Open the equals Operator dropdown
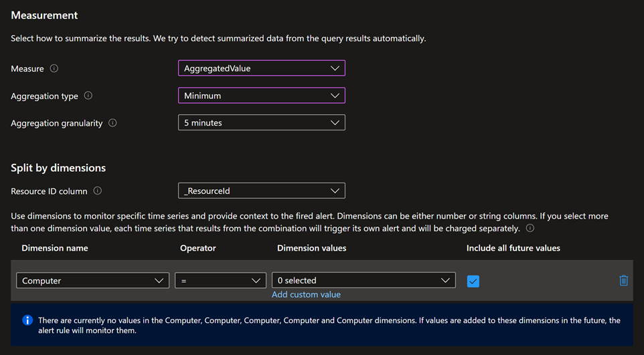The height and width of the screenshot is (355, 644). pos(220,281)
